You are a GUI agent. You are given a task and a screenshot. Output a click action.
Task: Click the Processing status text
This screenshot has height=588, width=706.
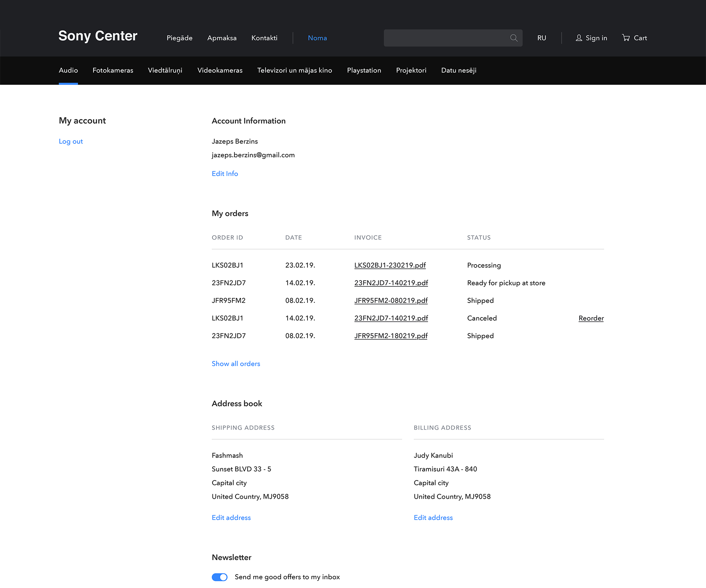[x=484, y=265]
